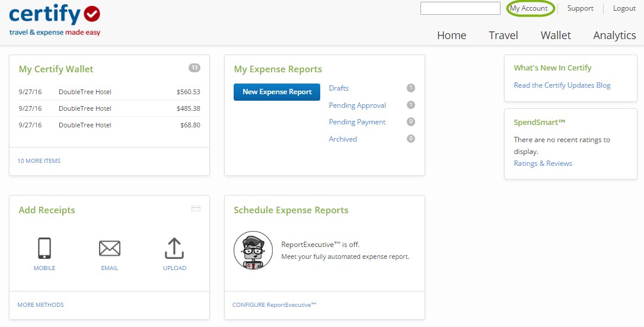The width and height of the screenshot is (644, 327).
Task: Click the wallet count badge 13
Action: click(x=195, y=68)
